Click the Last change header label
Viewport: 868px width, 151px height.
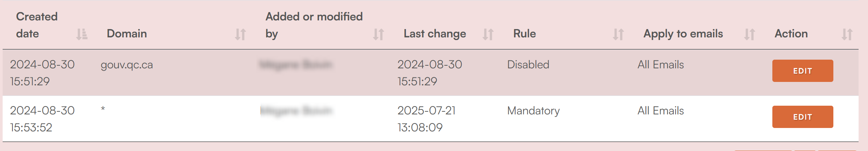pyautogui.click(x=435, y=34)
